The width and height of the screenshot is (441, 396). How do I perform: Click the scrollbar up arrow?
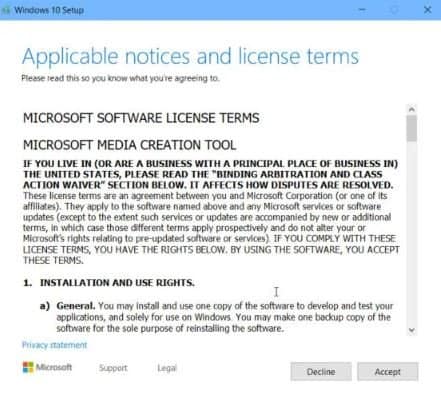(412, 109)
